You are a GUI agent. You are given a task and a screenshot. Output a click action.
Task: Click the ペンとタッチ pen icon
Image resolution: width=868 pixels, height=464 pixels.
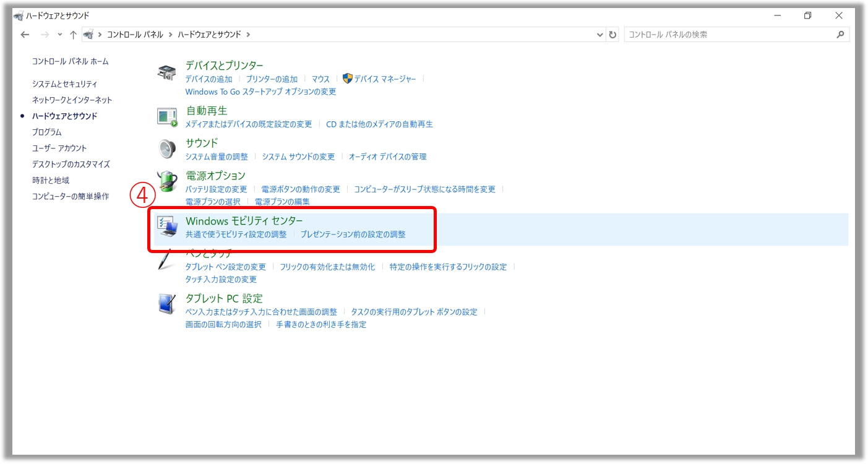[x=167, y=259]
